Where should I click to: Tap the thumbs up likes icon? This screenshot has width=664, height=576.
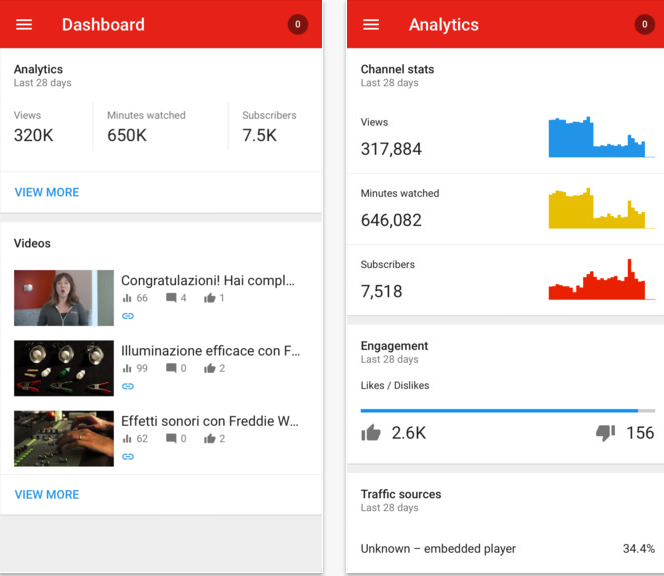pos(371,433)
